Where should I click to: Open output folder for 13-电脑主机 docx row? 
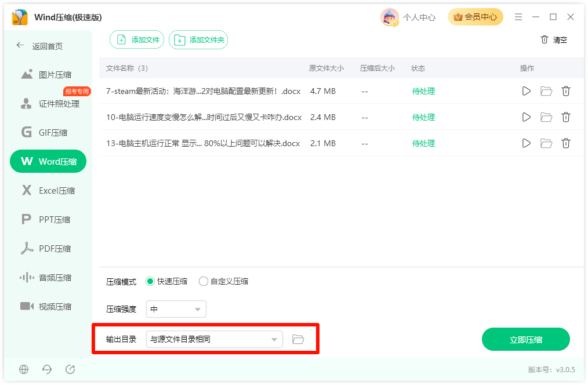click(546, 143)
